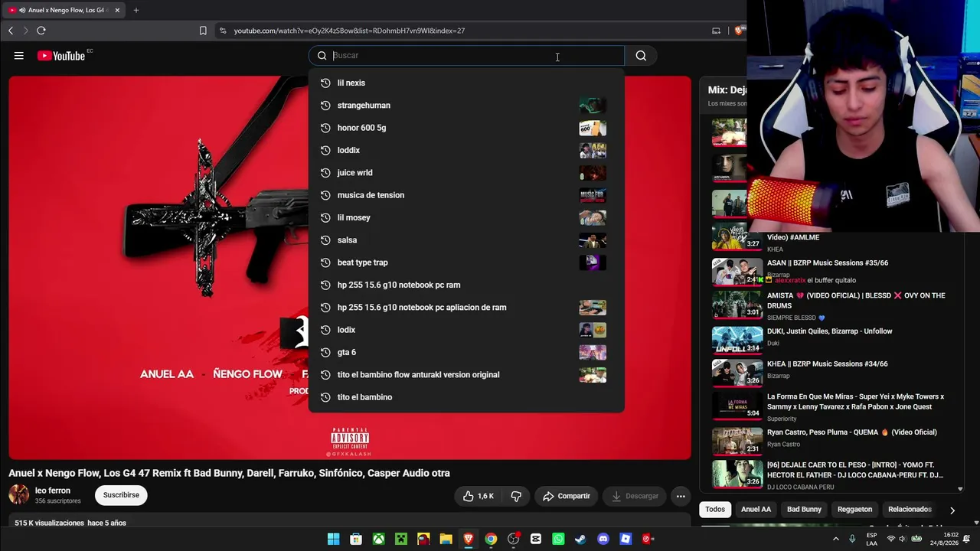Click the browser address bar URL
This screenshot has width=980, height=551.
pyautogui.click(x=349, y=31)
